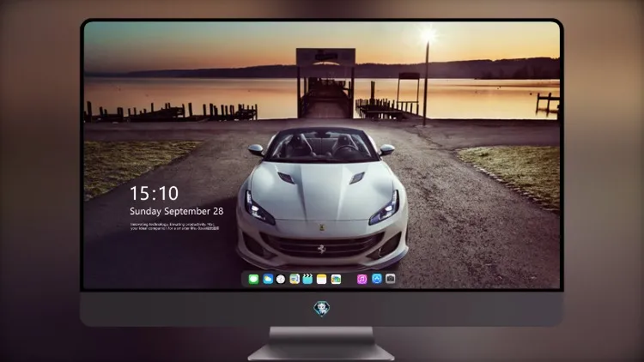Open the green Messages app in the dock
Screen dimensions: 644x362
click(x=253, y=279)
